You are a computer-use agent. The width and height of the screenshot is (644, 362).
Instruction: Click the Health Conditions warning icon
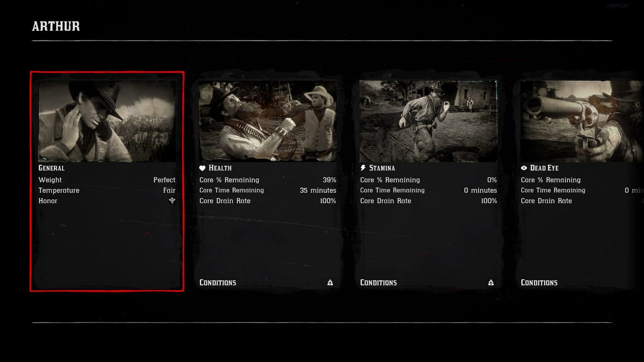330,283
